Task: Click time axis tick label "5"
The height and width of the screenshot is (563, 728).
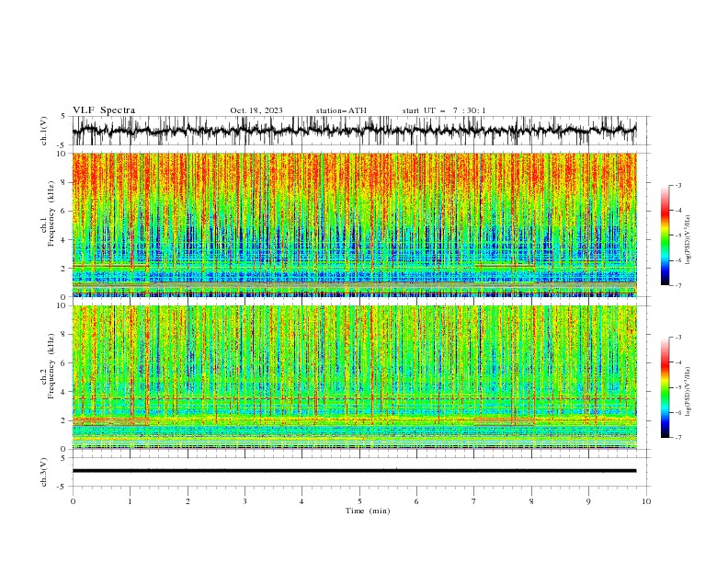Action: (359, 501)
